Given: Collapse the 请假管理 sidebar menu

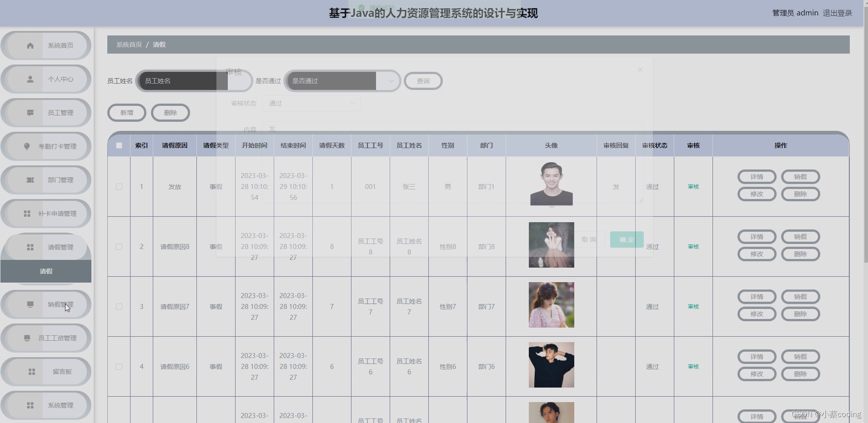Looking at the screenshot, I should pos(46,247).
